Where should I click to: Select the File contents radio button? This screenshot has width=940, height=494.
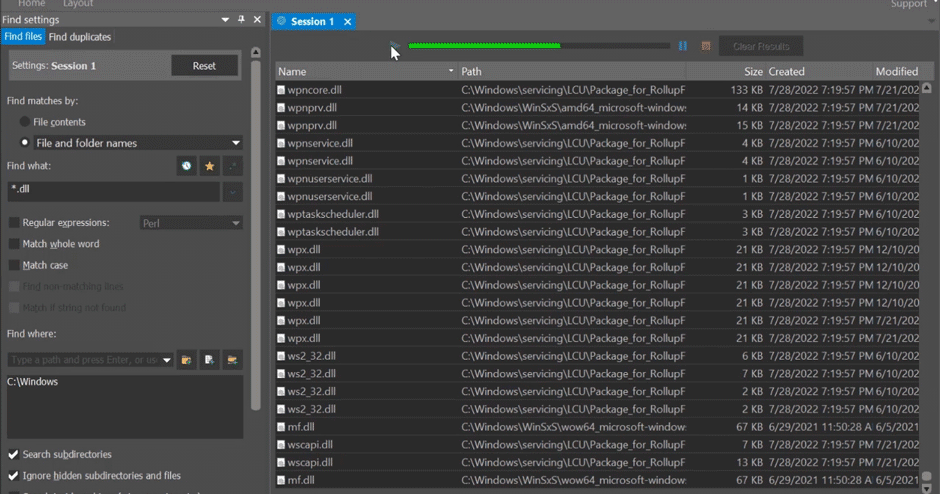click(25, 121)
